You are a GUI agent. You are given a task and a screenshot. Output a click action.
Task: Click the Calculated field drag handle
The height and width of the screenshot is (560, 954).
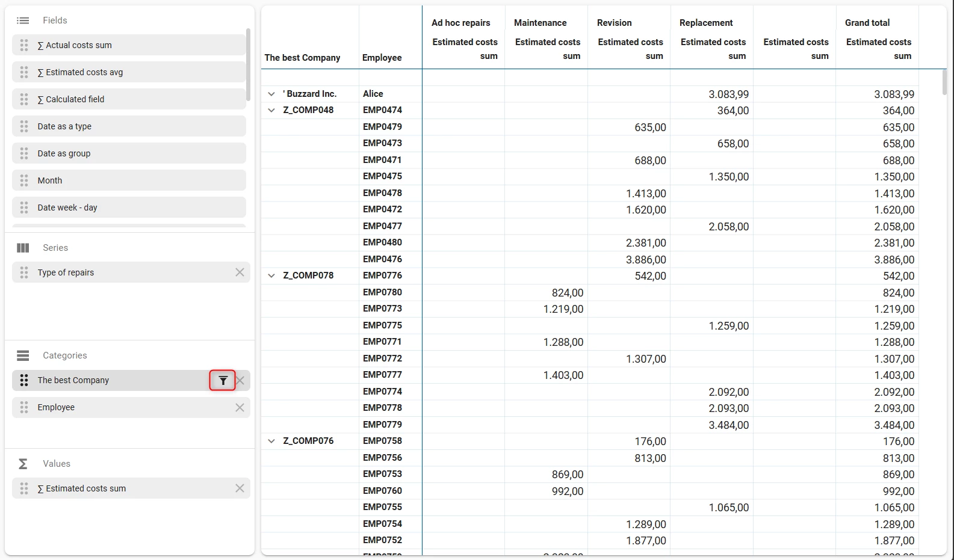pos(24,99)
